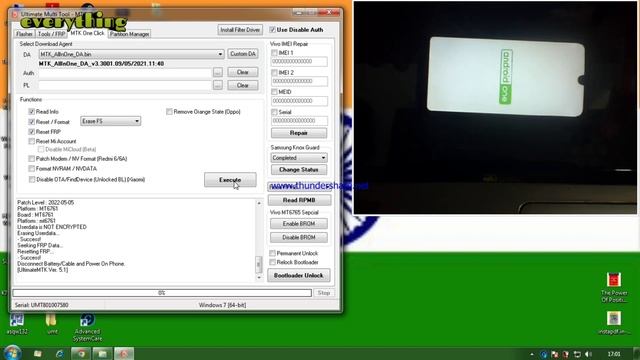Toggle the Read Info checkbox
640x360 pixels.
coord(31,111)
